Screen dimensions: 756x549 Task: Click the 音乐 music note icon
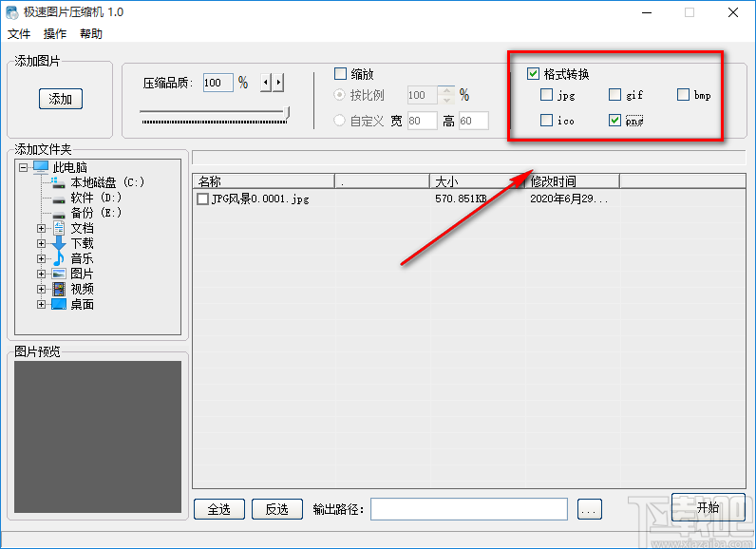(x=59, y=259)
